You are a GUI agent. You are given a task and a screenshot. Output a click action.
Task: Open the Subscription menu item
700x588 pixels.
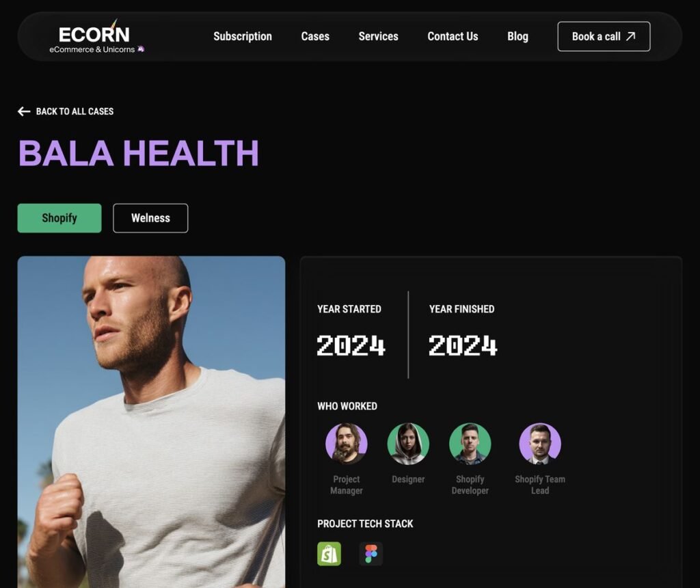(243, 37)
